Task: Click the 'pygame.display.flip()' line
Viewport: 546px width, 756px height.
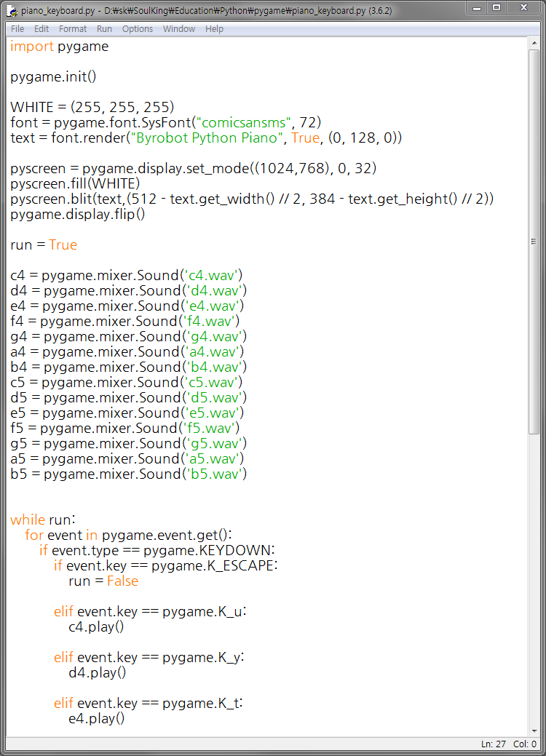Action: pos(78,214)
